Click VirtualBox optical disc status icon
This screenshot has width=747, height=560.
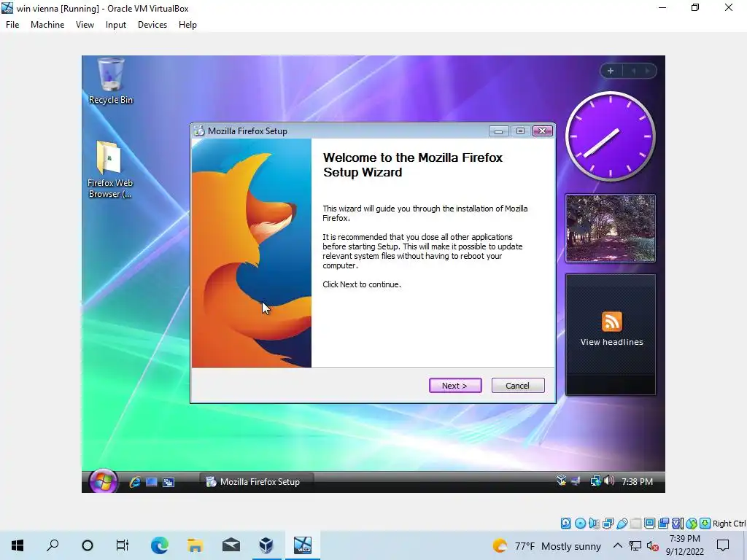580,524
